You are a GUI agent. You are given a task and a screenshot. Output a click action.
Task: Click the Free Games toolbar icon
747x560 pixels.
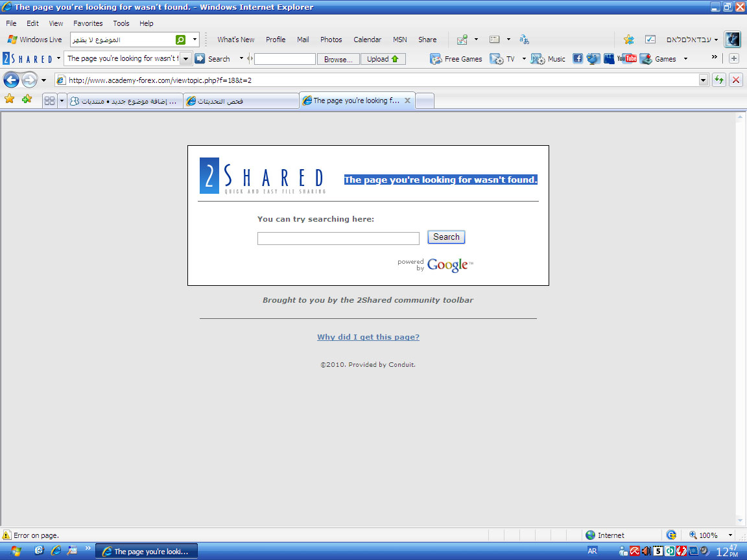(456, 59)
